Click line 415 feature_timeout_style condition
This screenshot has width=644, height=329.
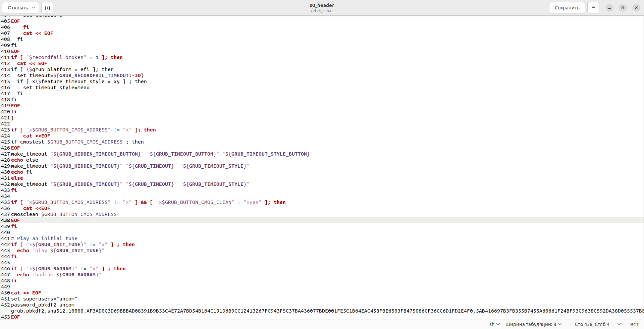(x=82, y=81)
